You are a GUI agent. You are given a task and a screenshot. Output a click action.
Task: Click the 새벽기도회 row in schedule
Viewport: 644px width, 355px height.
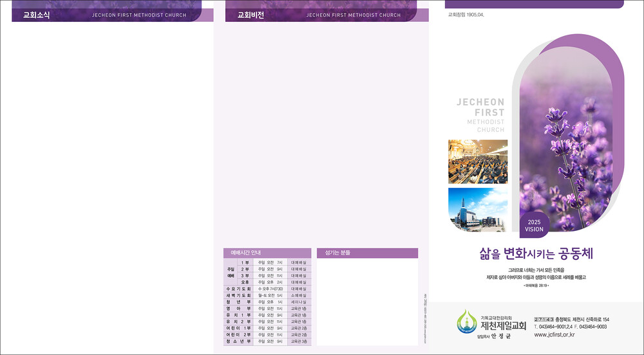click(238, 295)
